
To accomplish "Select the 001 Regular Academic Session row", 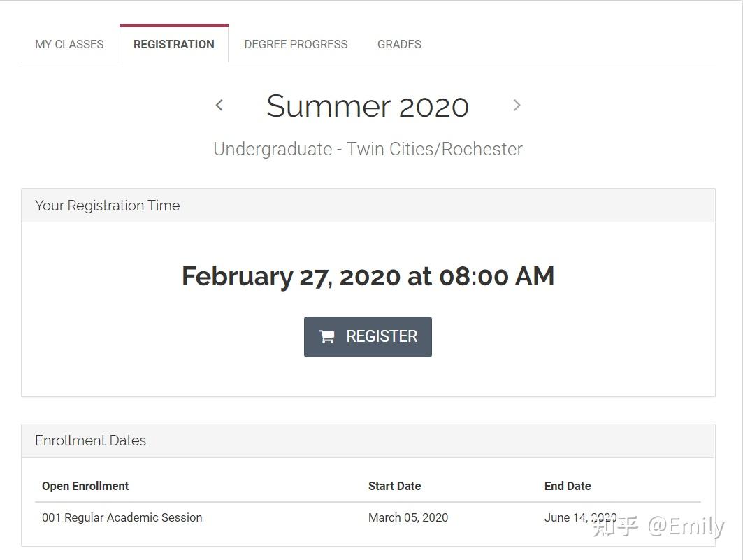I will pos(122,517).
